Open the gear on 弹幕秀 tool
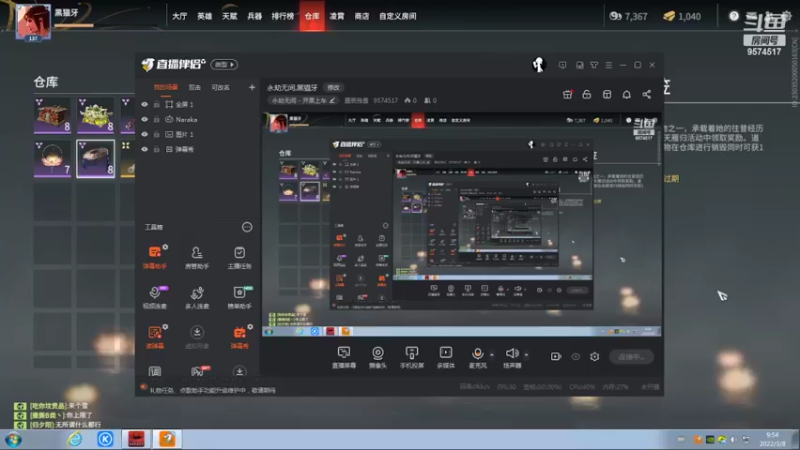The height and width of the screenshot is (450, 800). tap(250, 327)
